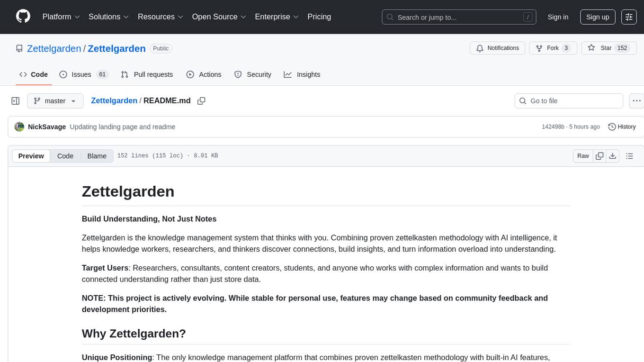This screenshot has height=362, width=644.
Task: Expand the Solutions menu
Action: (109, 17)
